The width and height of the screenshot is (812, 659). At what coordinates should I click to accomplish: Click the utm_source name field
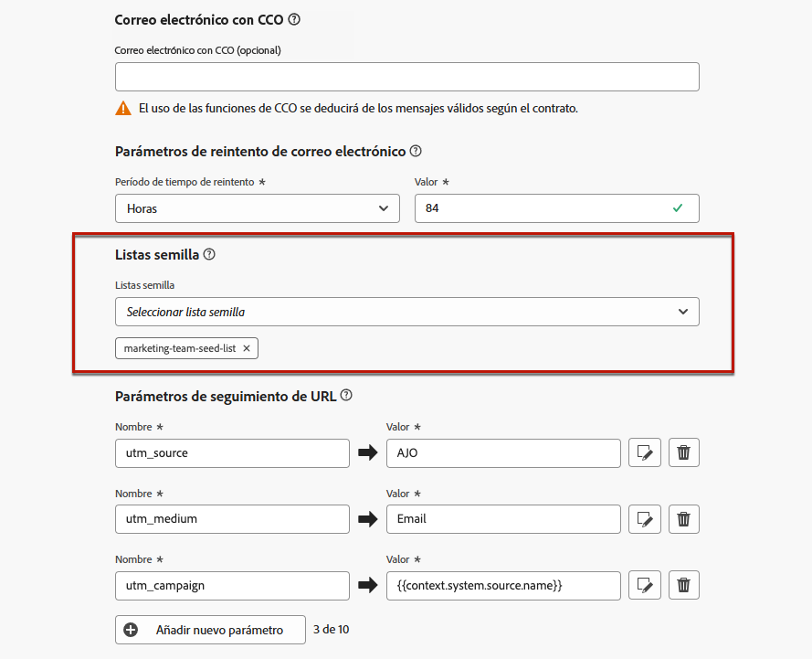click(x=232, y=453)
